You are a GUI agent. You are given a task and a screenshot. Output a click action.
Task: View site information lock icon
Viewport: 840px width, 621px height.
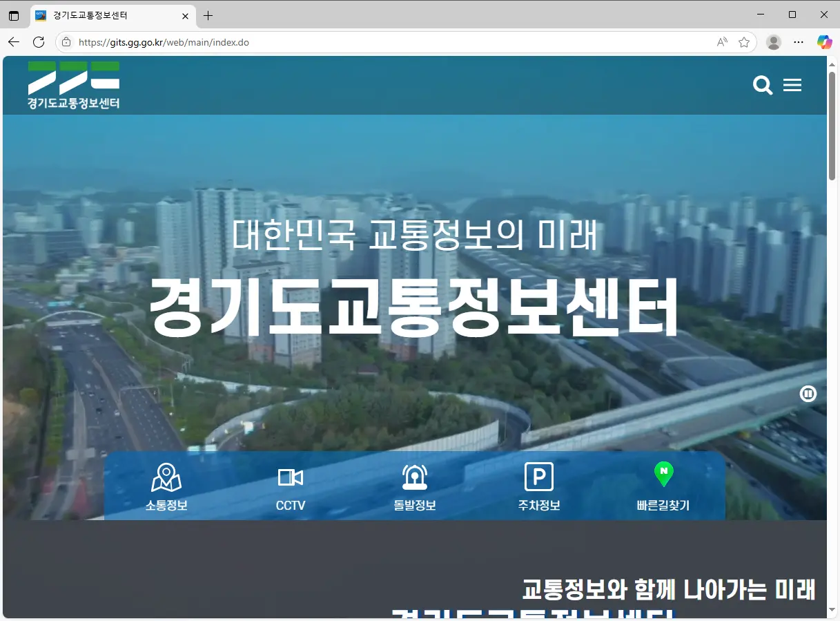[x=66, y=42]
